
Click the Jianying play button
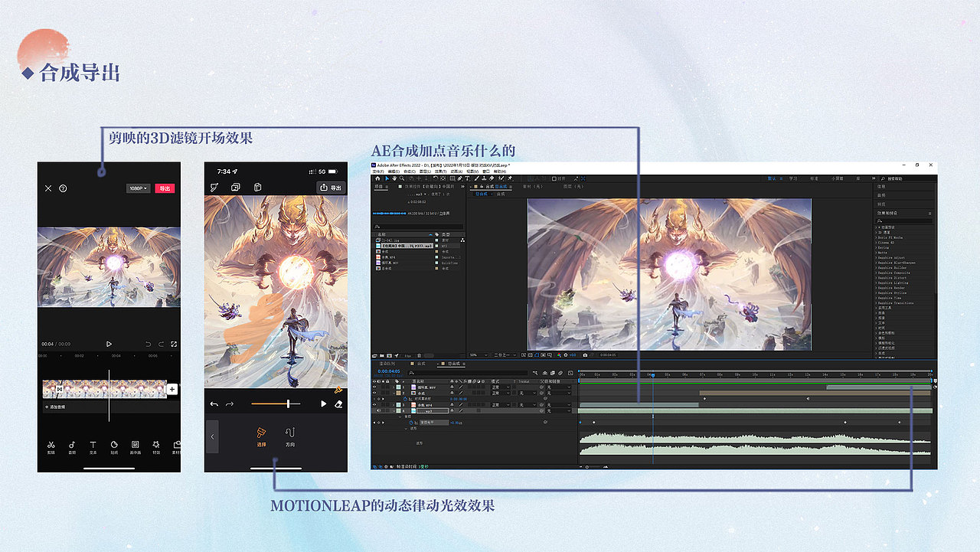coord(109,345)
